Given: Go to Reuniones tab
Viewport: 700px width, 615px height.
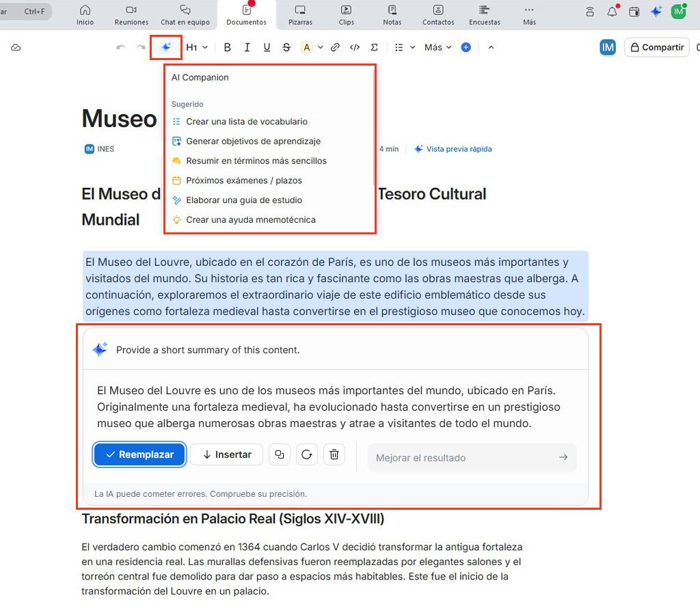Looking at the screenshot, I should click(x=131, y=15).
